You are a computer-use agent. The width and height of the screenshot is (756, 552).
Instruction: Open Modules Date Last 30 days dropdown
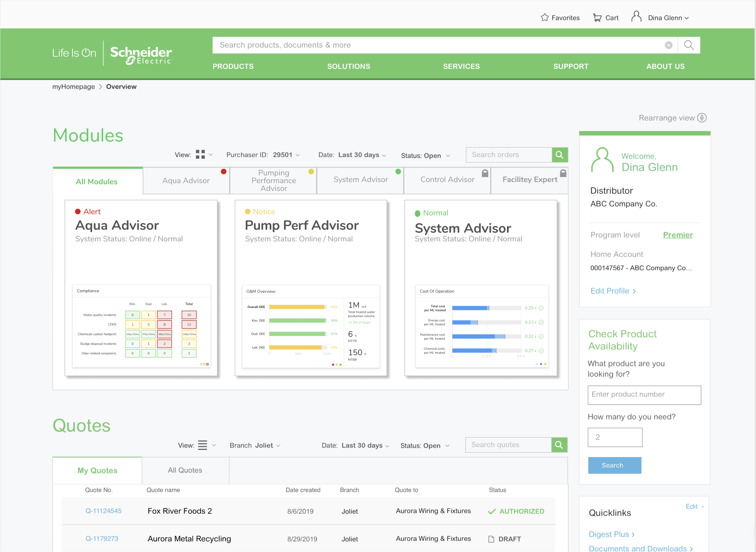(362, 155)
